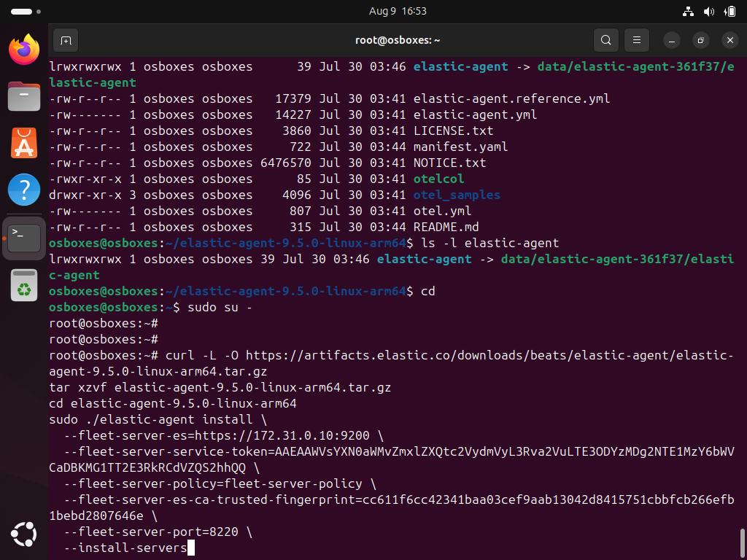
Task: Open a new terminal tab
Action: coord(66,41)
